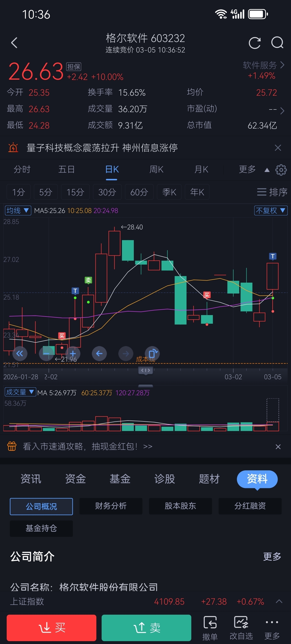Close the 量子科技概念 news banner
Image resolution: width=291 pixels, height=644 pixels.
pos(278,148)
